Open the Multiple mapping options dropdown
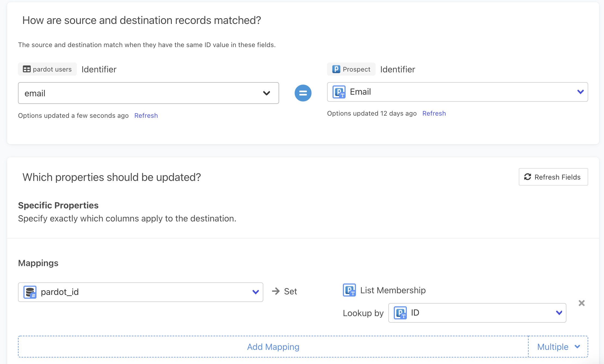The image size is (604, 364). tap(558, 347)
